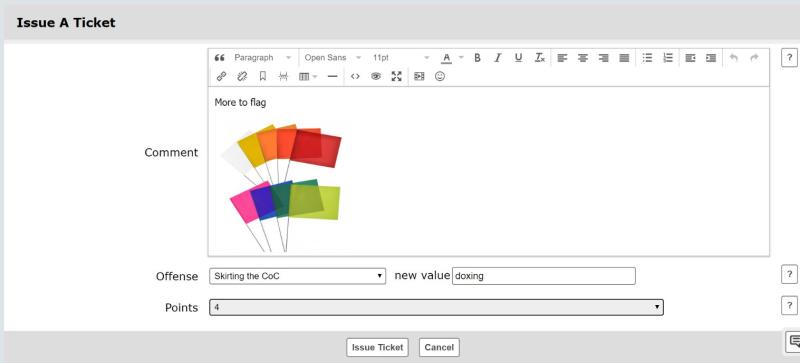Cancel the ticket form
800x363 pixels.
439,347
